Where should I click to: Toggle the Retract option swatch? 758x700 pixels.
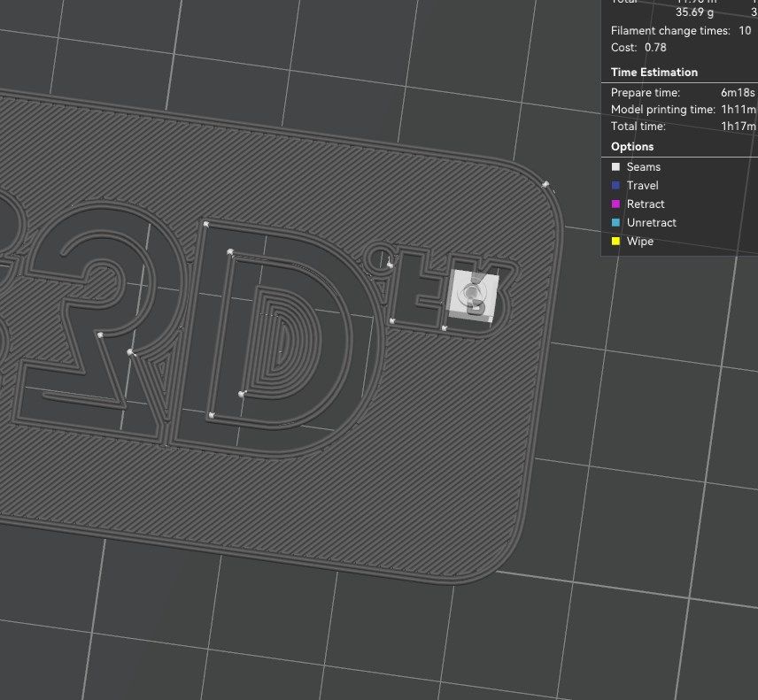point(615,204)
